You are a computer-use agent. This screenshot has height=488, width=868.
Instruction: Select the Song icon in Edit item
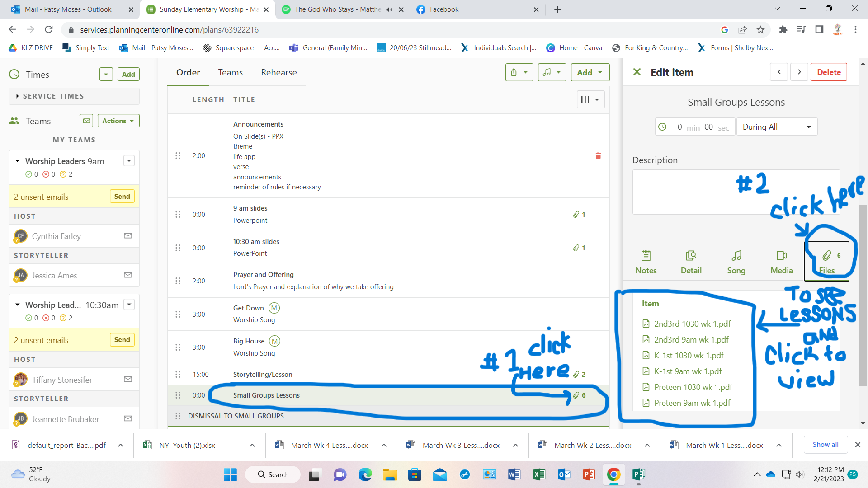pos(736,262)
